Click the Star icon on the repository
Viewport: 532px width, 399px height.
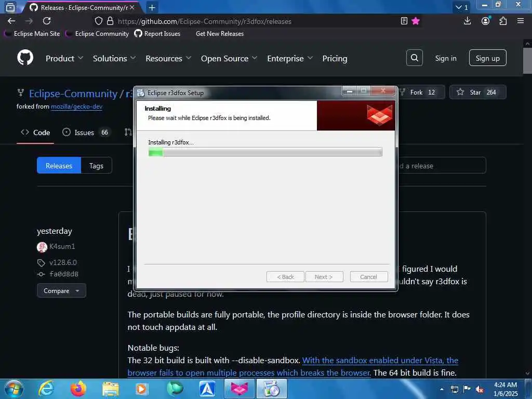460,92
